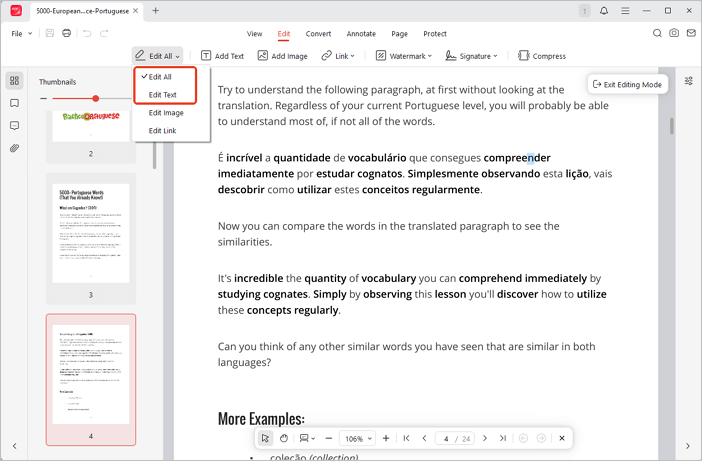This screenshot has height=461, width=702.
Task: Click the notification bell icon
Action: tap(604, 11)
